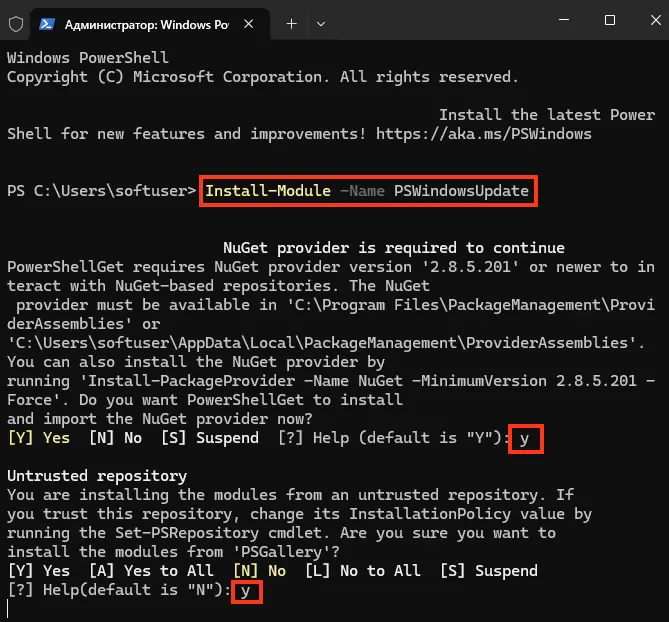Expand the new tab profile dropdown
669x622 pixels.
(321, 24)
